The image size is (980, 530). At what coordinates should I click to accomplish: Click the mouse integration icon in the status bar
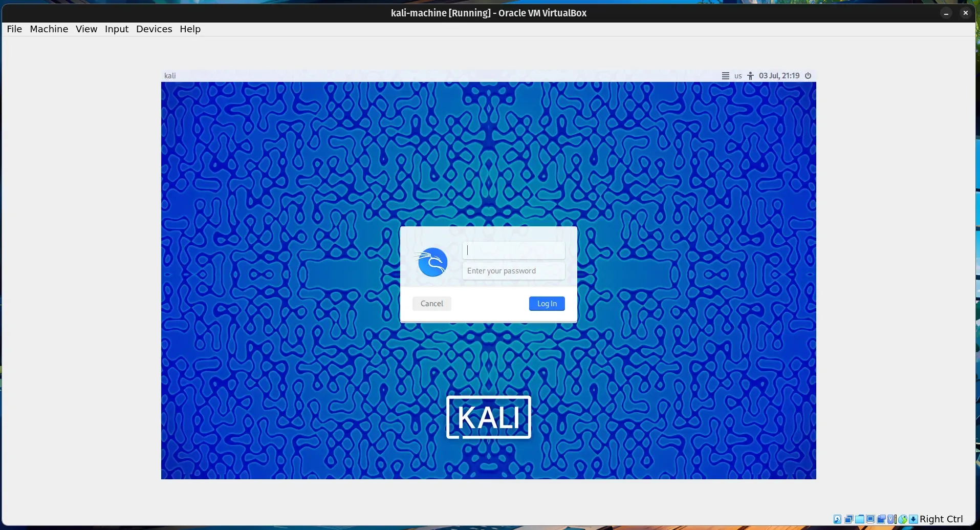pyautogui.click(x=904, y=519)
